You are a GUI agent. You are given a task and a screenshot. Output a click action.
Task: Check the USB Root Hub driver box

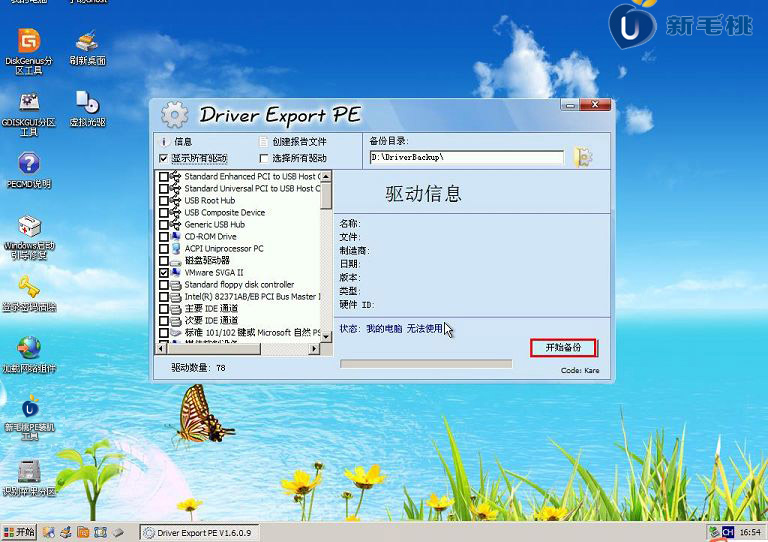tap(164, 200)
